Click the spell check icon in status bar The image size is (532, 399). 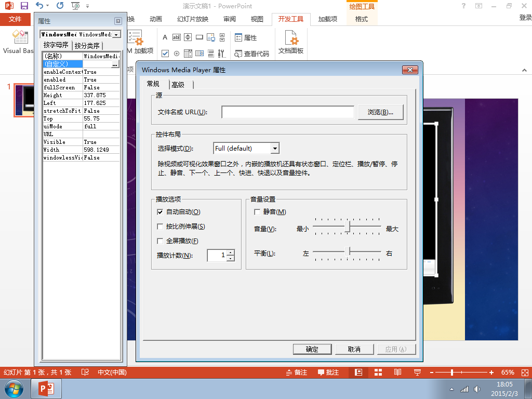85,372
